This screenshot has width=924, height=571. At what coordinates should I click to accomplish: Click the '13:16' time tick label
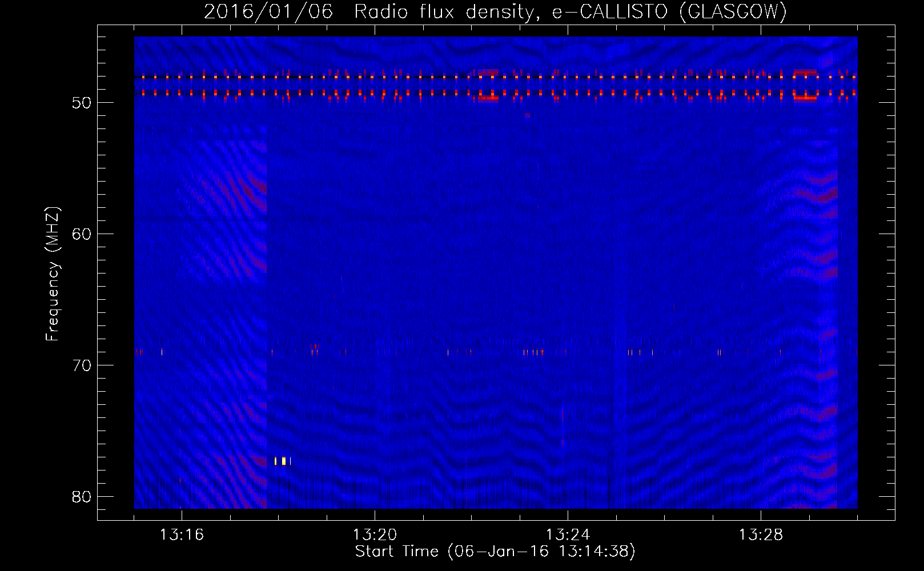click(182, 535)
